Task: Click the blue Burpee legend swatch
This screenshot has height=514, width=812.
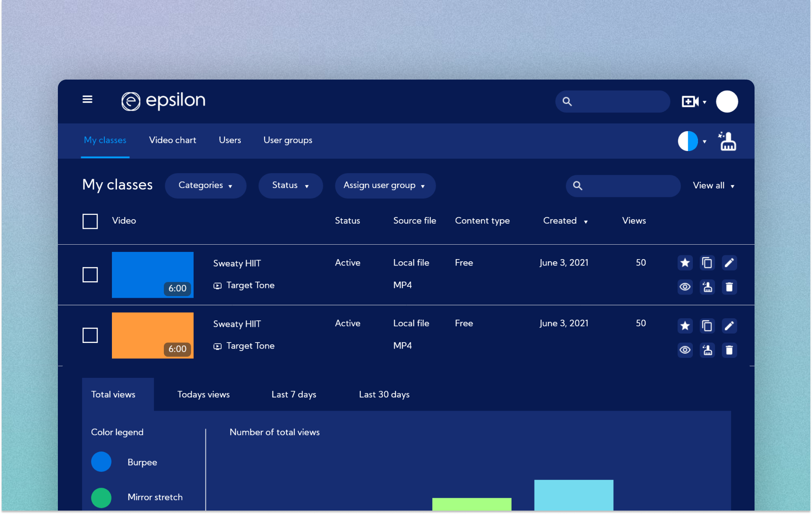Action: click(101, 462)
